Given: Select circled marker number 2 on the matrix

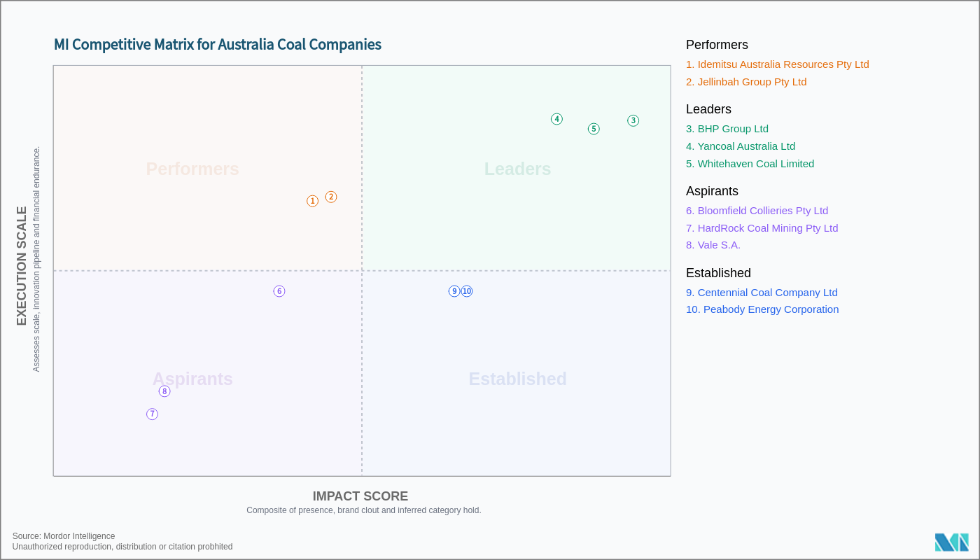Looking at the screenshot, I should point(331,197).
